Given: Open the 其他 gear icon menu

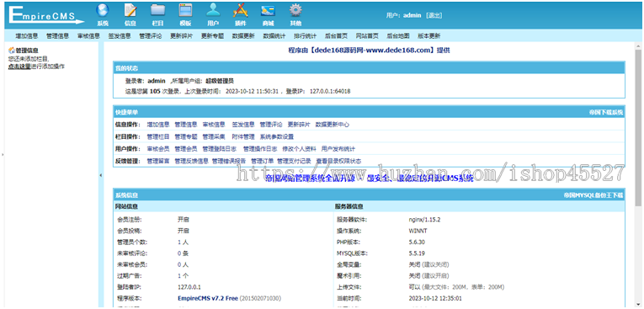Looking at the screenshot, I should [x=295, y=14].
